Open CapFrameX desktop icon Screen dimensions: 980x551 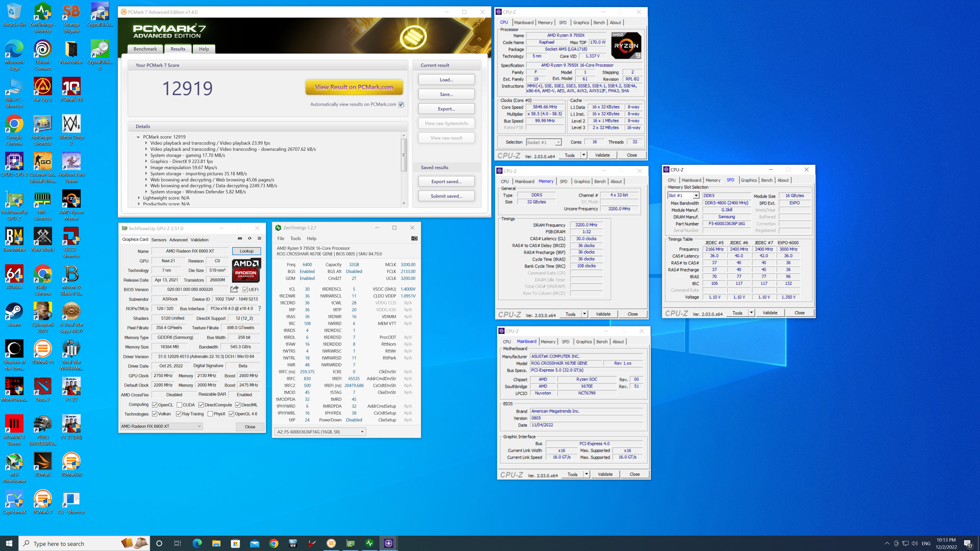14,502
